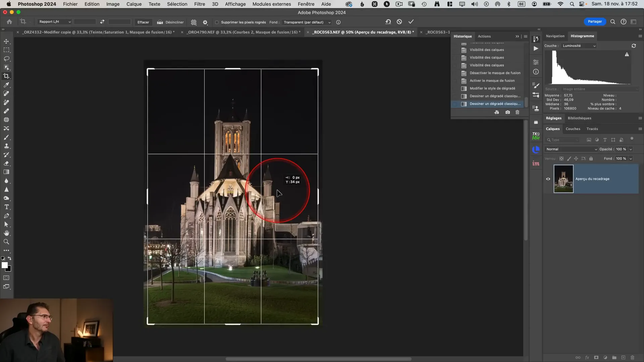644x362 pixels.
Task: Select the Clone Stamp tool
Action: tap(6, 146)
